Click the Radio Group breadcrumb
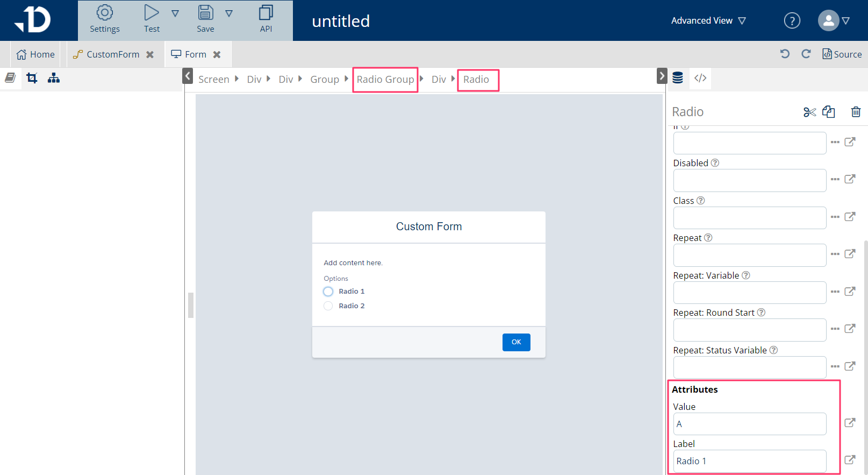868x475 pixels. pos(385,80)
